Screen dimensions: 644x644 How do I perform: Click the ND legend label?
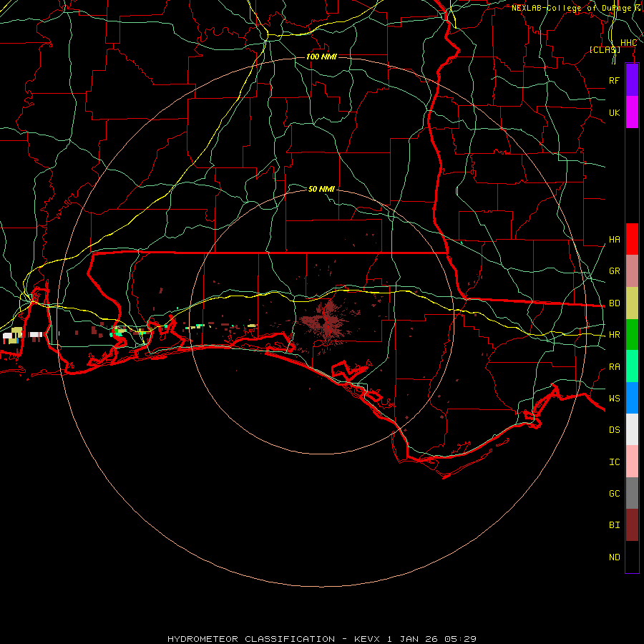click(614, 557)
